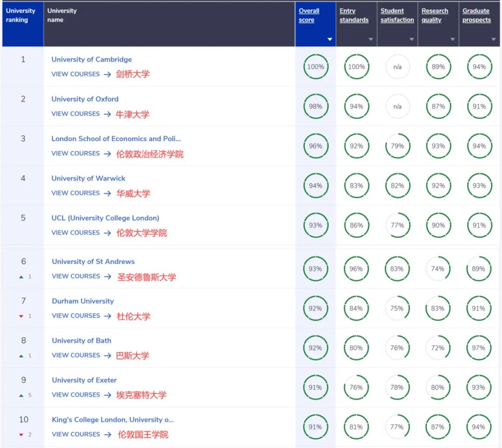Click Durham's red down-arrow rank change

tap(21, 316)
